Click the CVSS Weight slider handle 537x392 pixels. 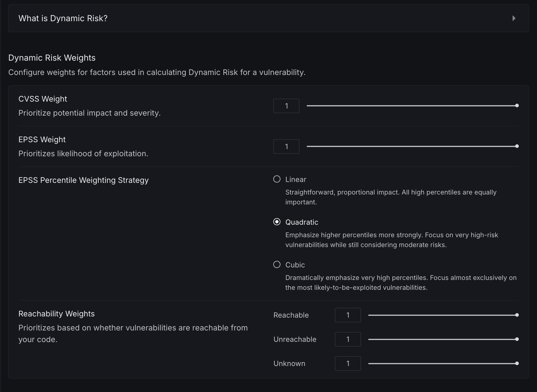tap(517, 105)
